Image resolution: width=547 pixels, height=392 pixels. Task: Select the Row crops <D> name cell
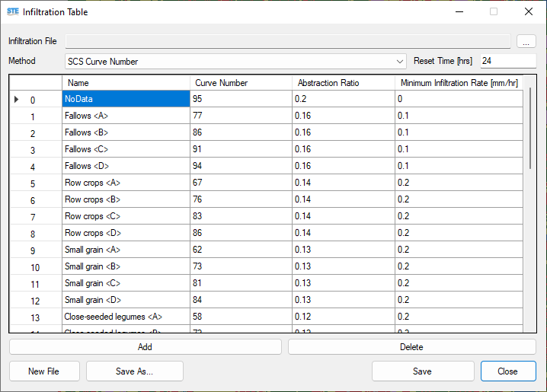tap(126, 232)
